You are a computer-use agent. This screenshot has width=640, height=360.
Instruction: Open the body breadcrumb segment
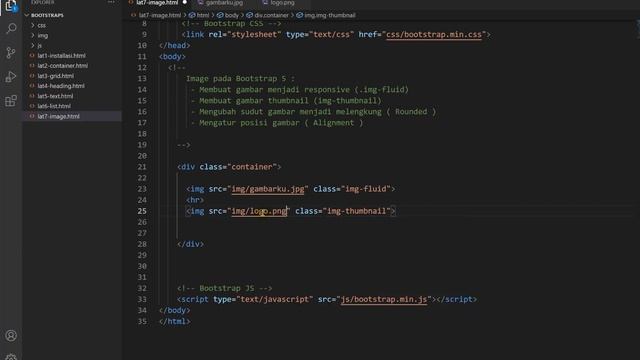(231, 16)
